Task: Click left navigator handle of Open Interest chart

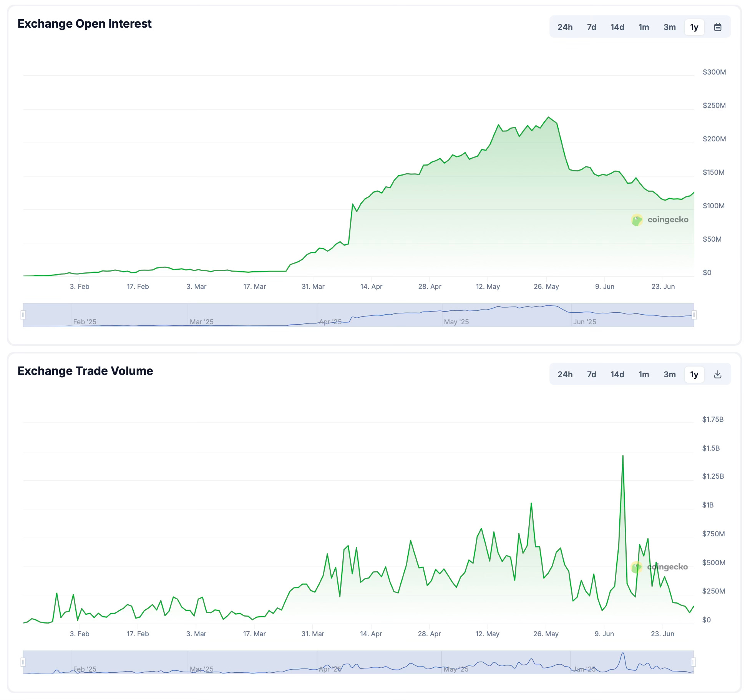Action: (x=23, y=315)
